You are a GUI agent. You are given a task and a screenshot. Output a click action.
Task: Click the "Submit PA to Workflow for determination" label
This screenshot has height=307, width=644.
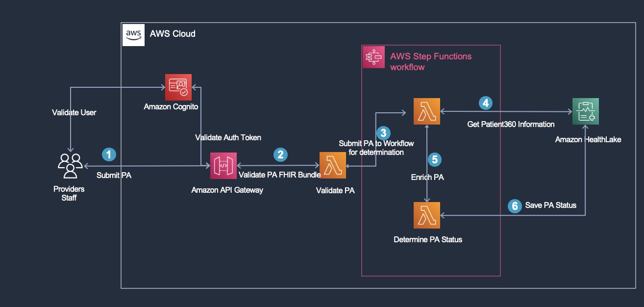pyautogui.click(x=376, y=148)
